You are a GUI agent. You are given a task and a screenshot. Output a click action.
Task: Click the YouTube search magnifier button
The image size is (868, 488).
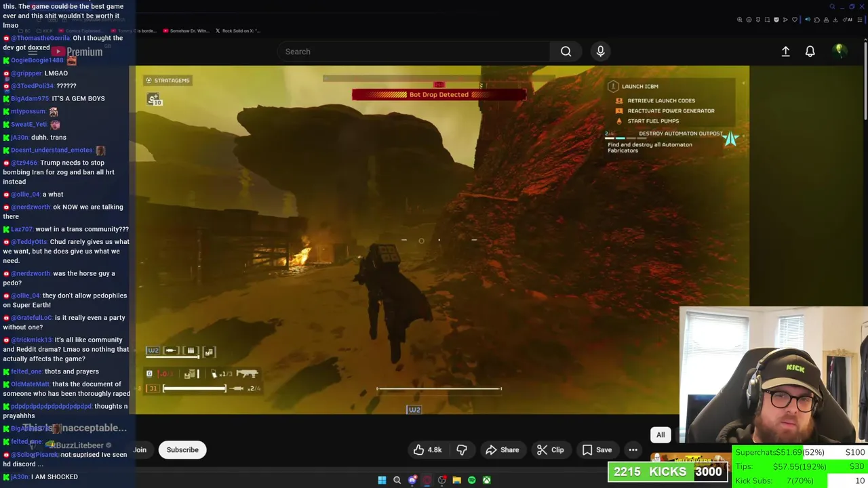pos(566,52)
